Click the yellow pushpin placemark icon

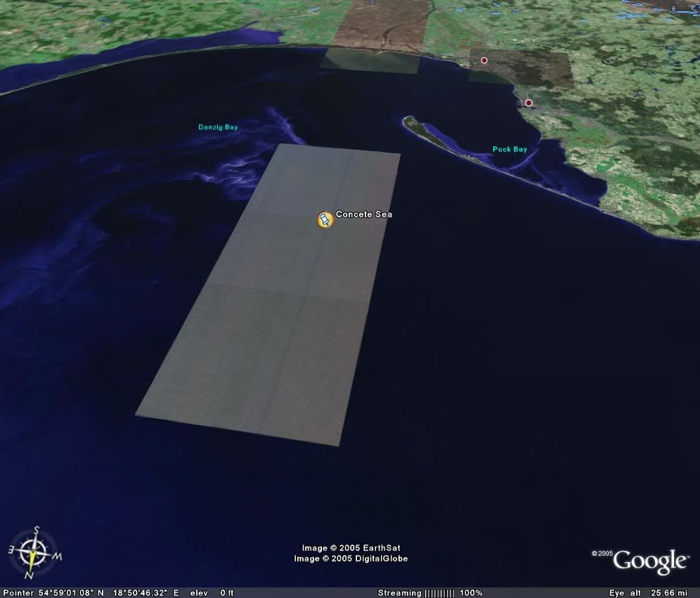click(325, 220)
